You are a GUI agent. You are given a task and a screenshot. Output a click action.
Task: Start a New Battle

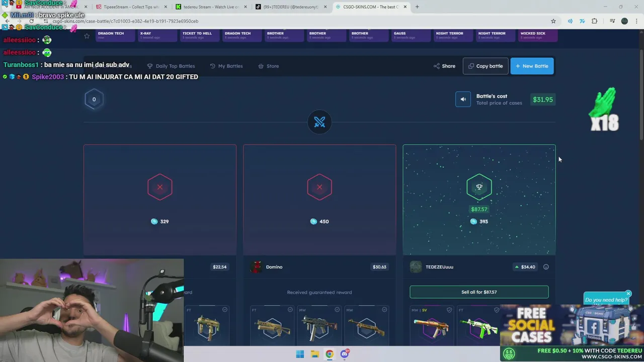(x=532, y=66)
